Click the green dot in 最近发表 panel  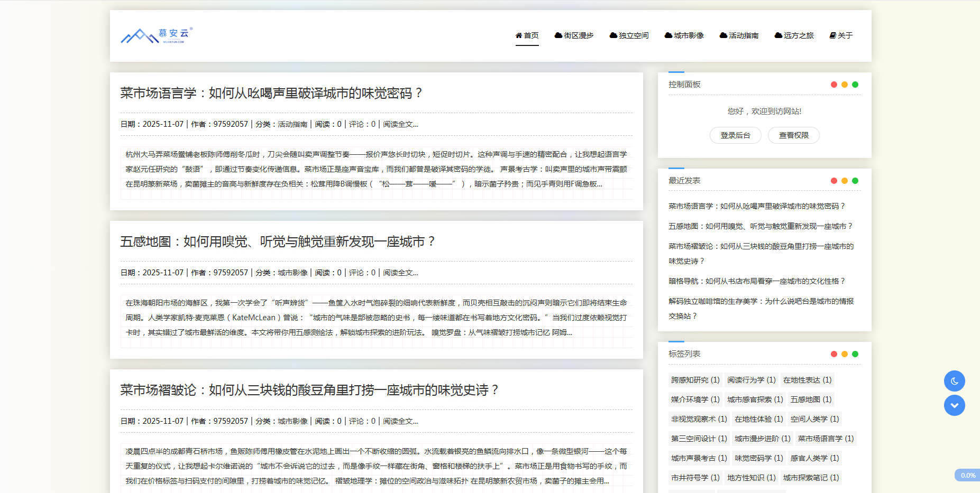click(x=855, y=181)
